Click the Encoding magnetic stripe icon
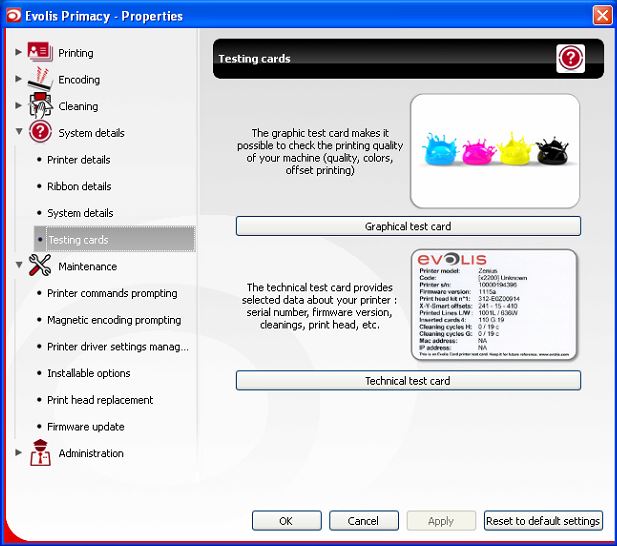This screenshot has width=617, height=546. (40, 78)
